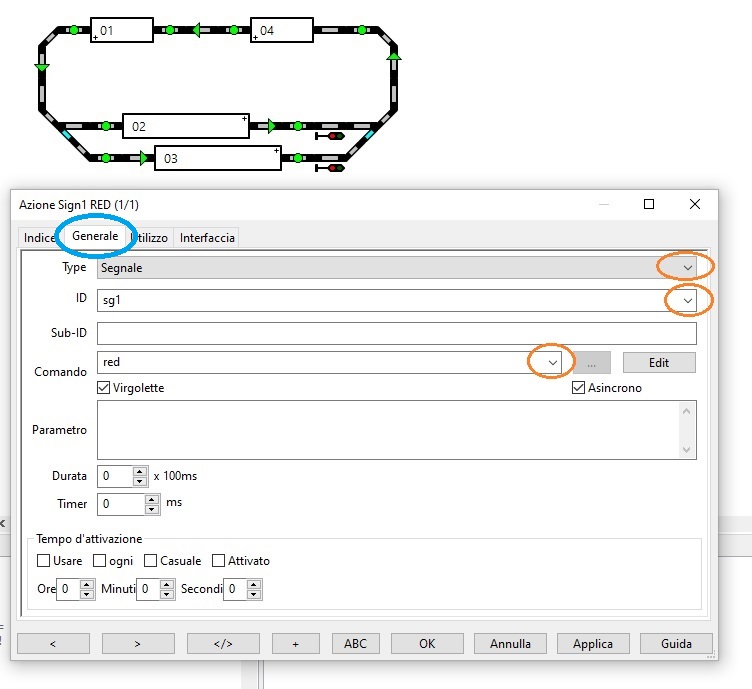This screenshot has width=752, height=689.
Task: Select track block 04 on the layout
Action: pos(281,31)
